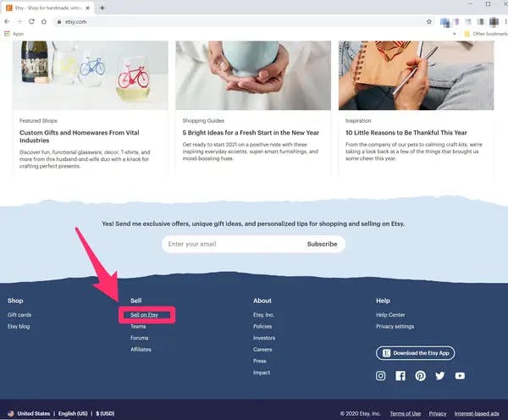508x420 pixels.
Task: Open the Careers link
Action: click(x=262, y=350)
